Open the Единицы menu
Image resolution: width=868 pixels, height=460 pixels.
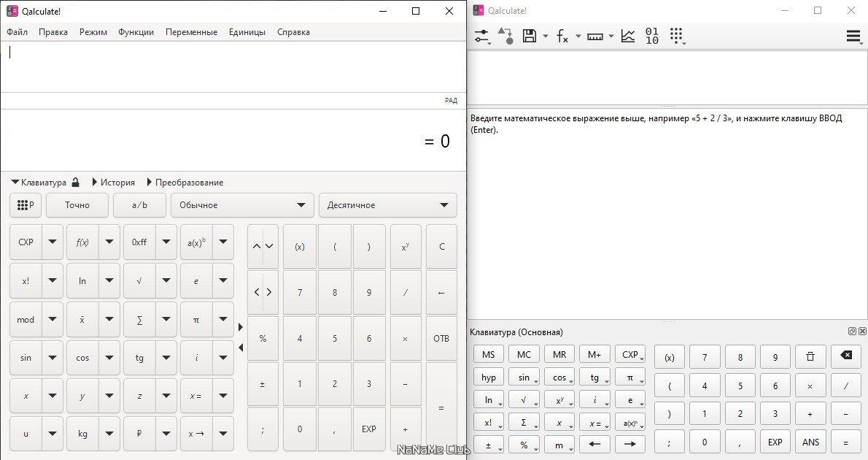pyautogui.click(x=247, y=32)
